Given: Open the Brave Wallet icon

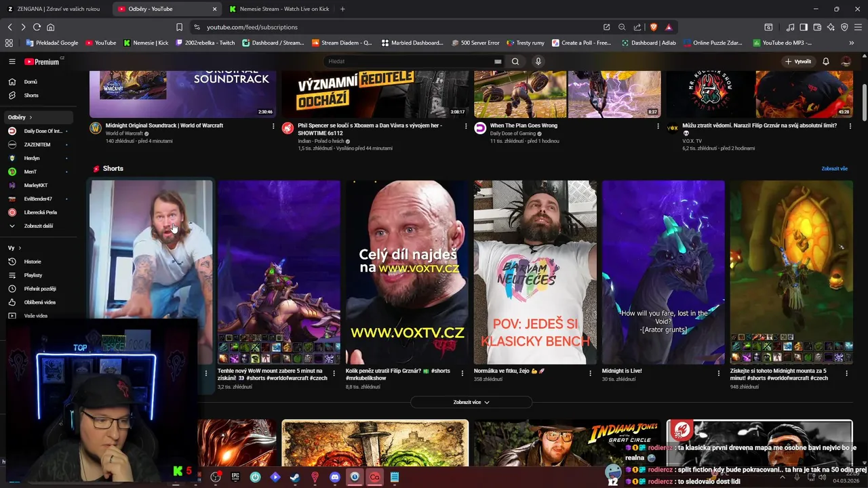Looking at the screenshot, I should coord(817,27).
